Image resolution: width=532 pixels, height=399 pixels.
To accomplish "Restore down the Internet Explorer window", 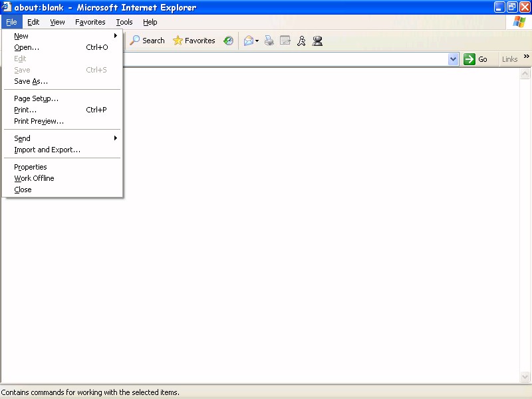I will [512, 7].
